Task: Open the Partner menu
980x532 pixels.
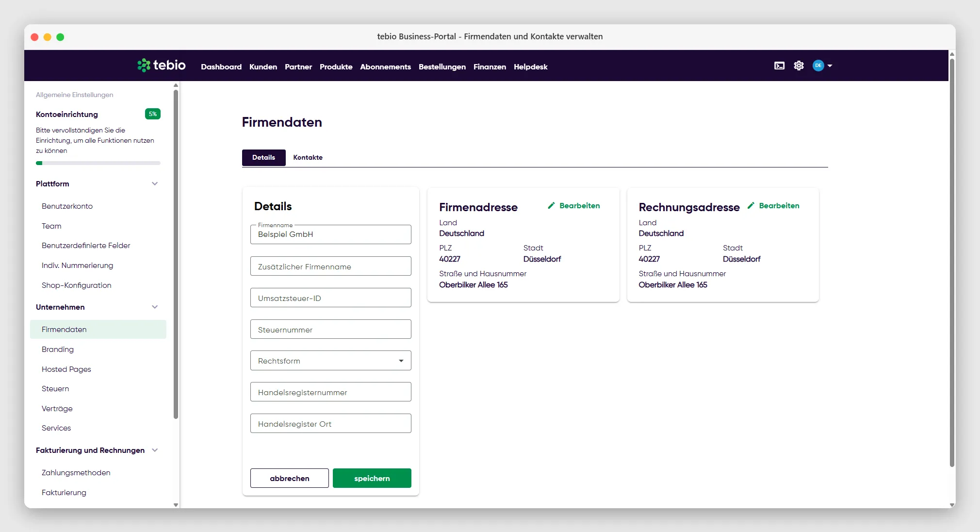Action: (x=298, y=66)
